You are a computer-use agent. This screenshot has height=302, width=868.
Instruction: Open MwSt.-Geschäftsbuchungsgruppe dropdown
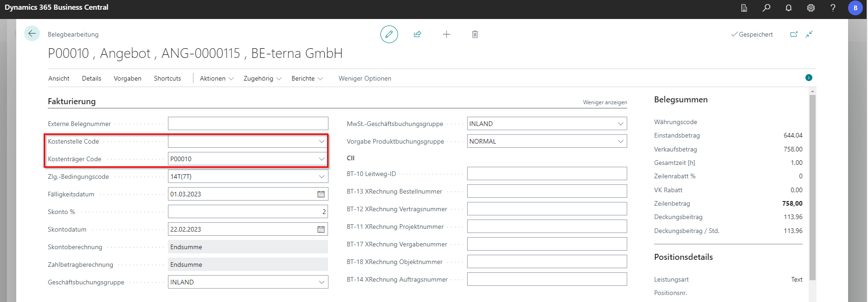coord(620,124)
